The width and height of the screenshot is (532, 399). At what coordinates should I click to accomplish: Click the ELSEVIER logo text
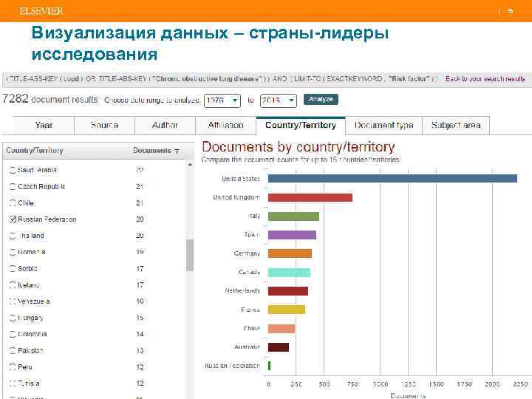(x=41, y=11)
